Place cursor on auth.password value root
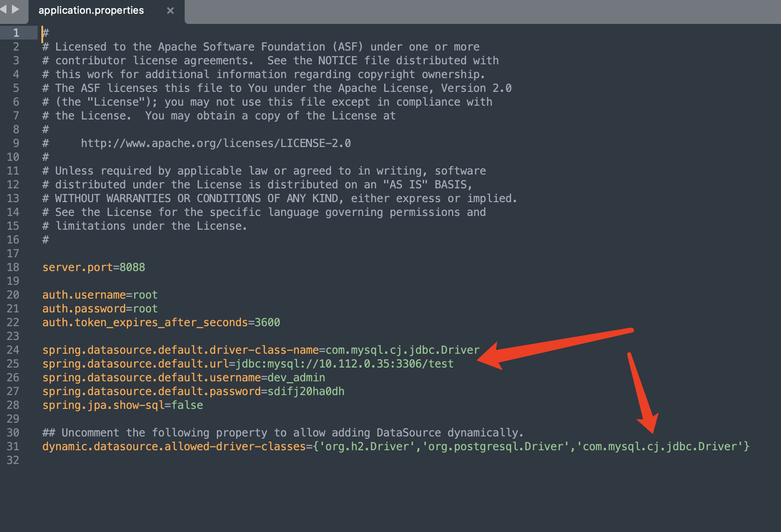 pyautogui.click(x=146, y=308)
